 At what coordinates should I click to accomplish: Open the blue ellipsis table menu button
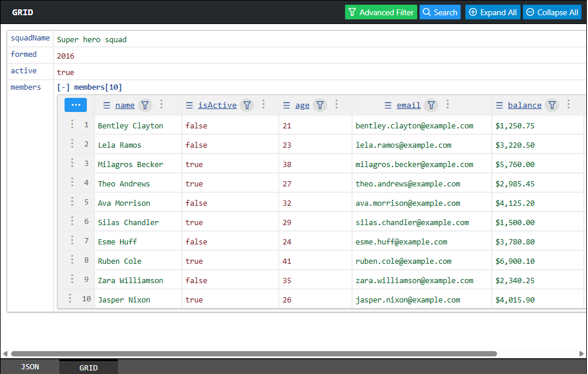(x=76, y=105)
